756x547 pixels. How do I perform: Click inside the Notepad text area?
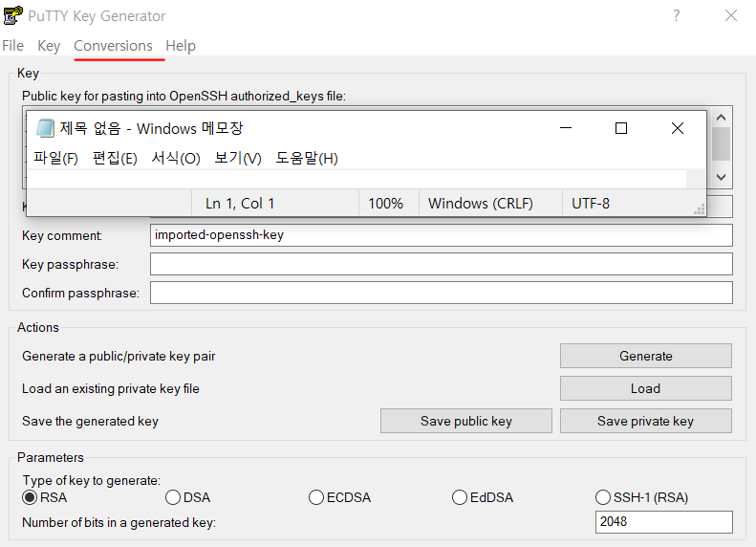[x=356, y=179]
